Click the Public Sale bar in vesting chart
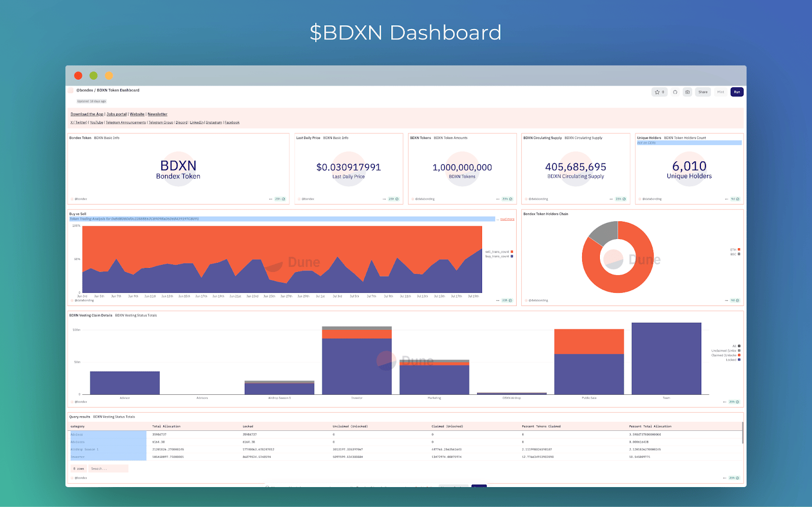The width and height of the screenshot is (812, 507). pos(589,362)
